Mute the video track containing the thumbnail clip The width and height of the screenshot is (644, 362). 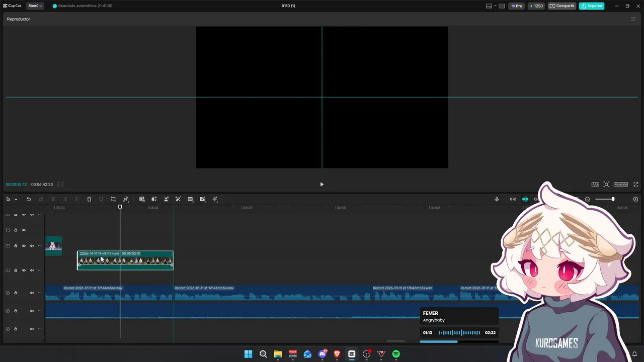(x=32, y=246)
